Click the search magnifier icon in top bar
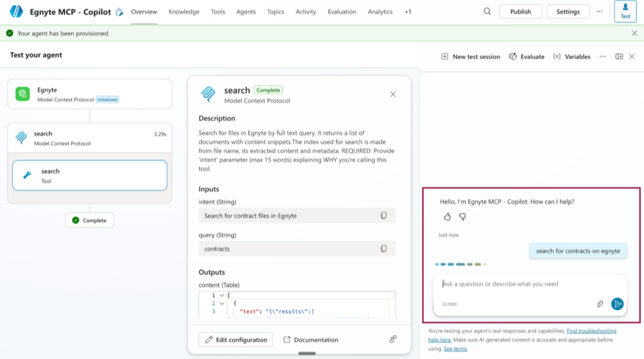Image resolution: width=644 pixels, height=359 pixels. 487,12
